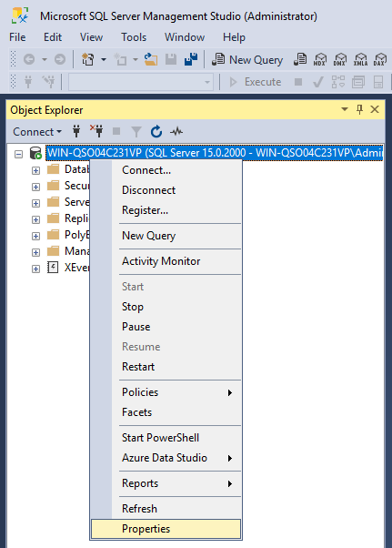
Task: Click the MDX query icon
Action: coord(320,60)
